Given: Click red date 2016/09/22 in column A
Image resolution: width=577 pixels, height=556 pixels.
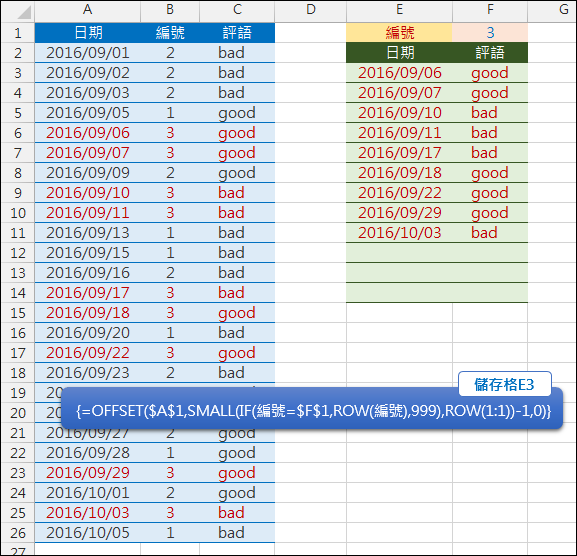Looking at the screenshot, I should click(x=88, y=353).
